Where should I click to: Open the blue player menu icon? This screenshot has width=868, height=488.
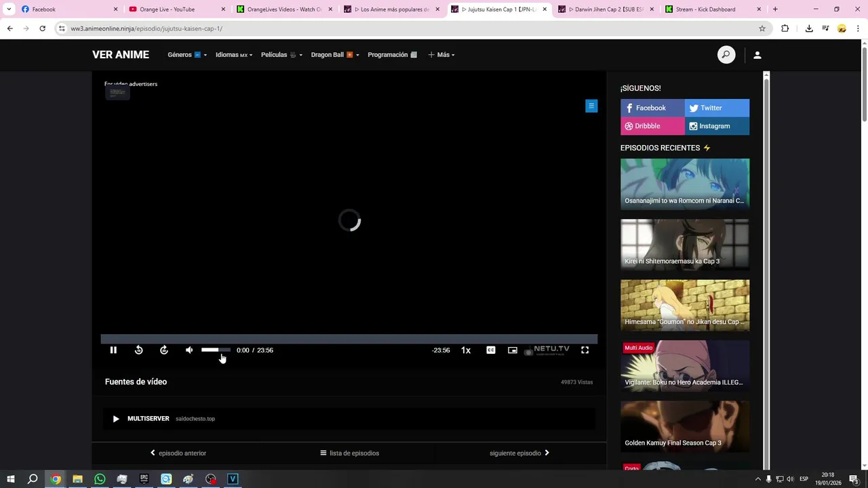click(x=591, y=106)
